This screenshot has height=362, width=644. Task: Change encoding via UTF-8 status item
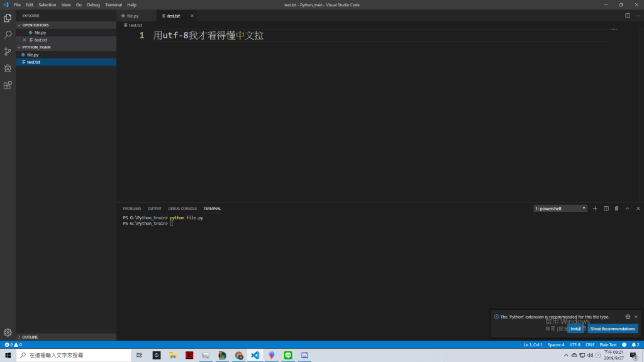(575, 345)
